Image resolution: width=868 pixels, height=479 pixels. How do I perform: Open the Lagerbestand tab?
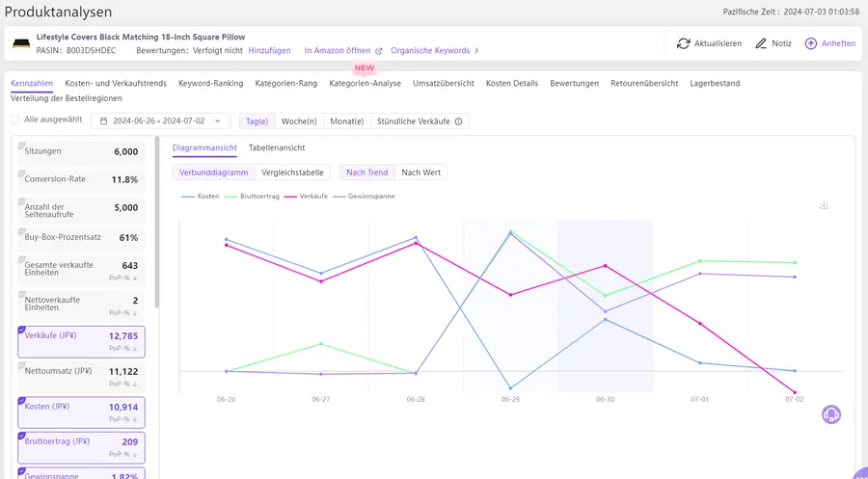715,84
